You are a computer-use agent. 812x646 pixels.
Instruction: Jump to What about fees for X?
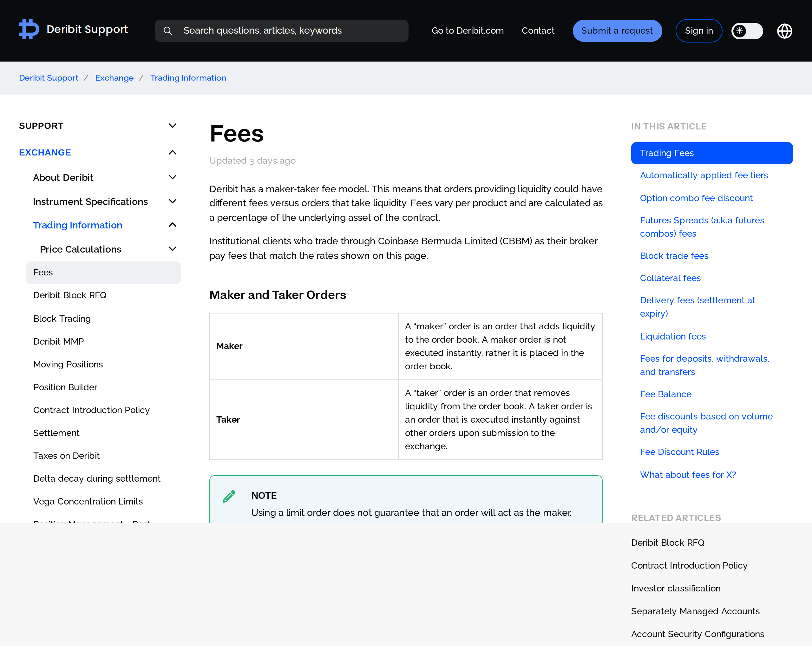click(x=688, y=475)
